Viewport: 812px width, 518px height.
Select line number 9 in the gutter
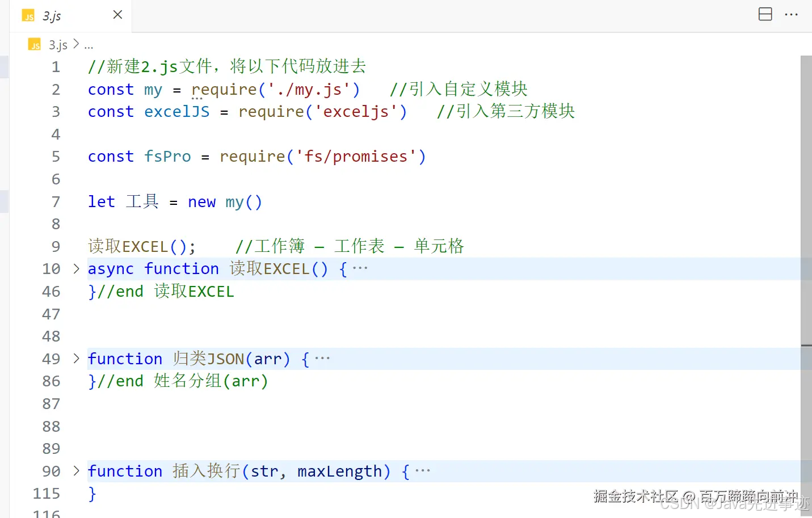click(x=55, y=246)
